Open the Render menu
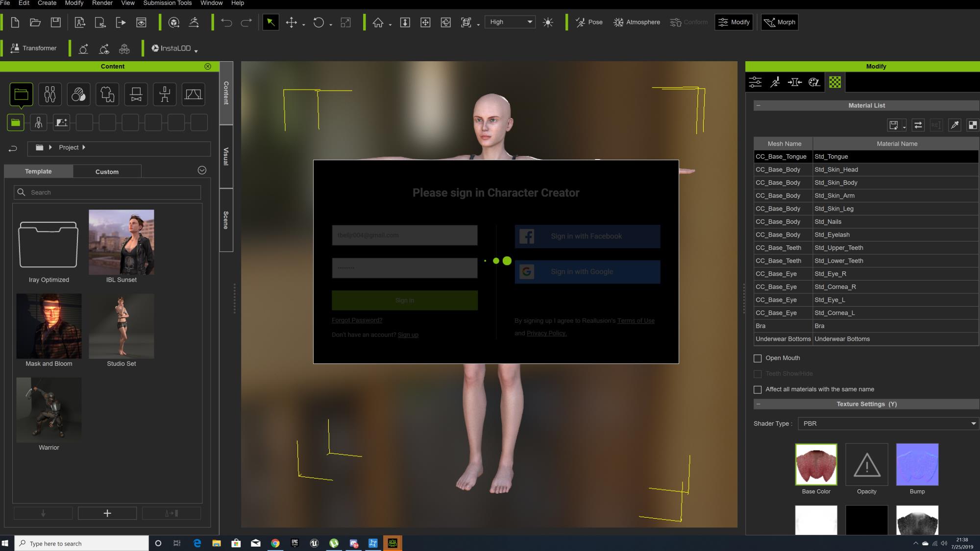The height and width of the screenshot is (551, 980). 102,3
